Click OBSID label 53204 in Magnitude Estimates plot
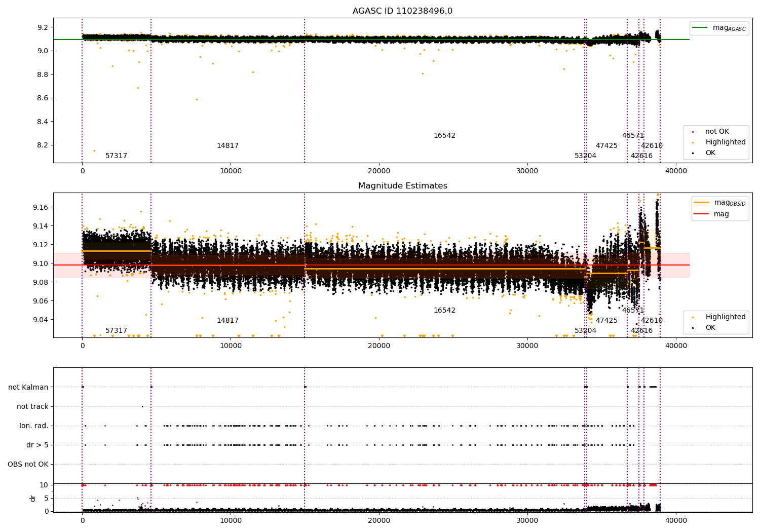Screen dimensions: 760x532 (x=585, y=331)
